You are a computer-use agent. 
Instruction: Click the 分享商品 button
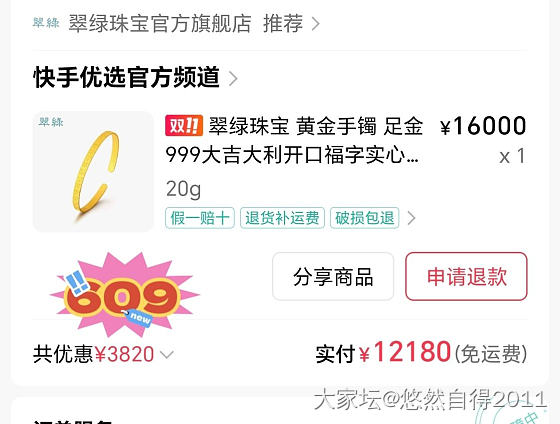(333, 276)
